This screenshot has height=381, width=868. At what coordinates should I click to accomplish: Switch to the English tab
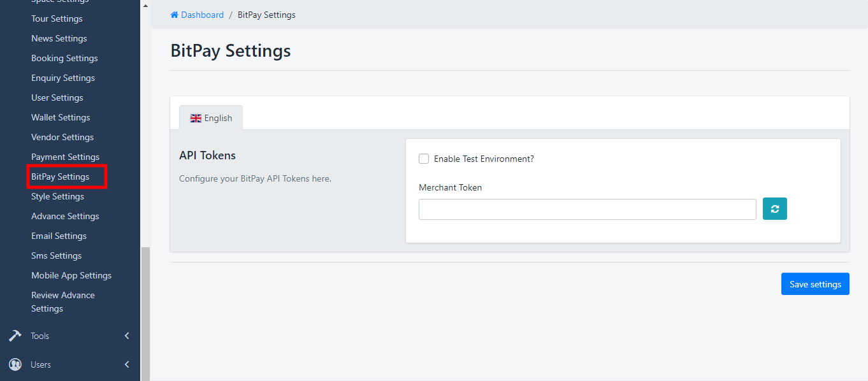pyautogui.click(x=211, y=117)
